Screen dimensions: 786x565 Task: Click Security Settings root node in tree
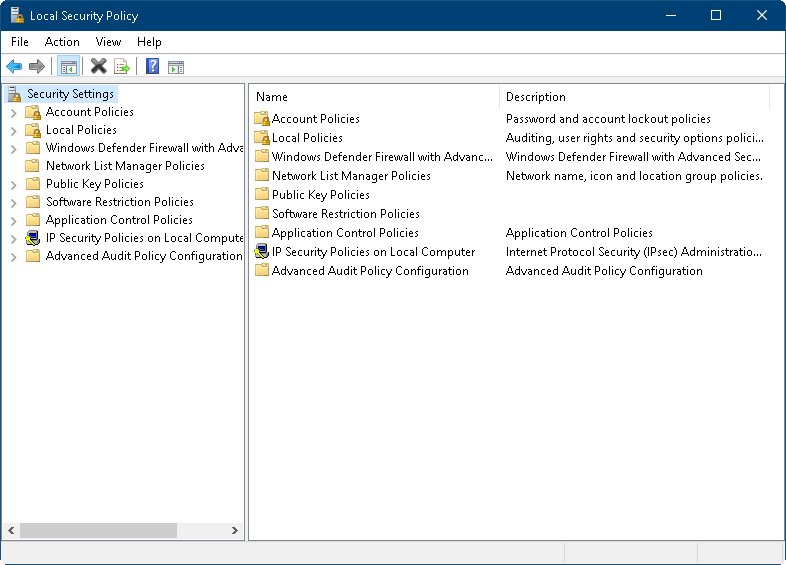click(x=71, y=94)
